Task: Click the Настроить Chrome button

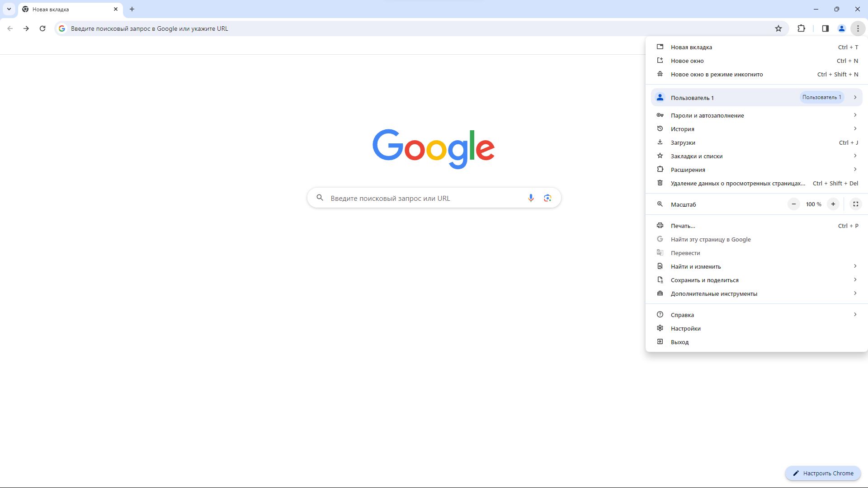Action: click(823, 473)
